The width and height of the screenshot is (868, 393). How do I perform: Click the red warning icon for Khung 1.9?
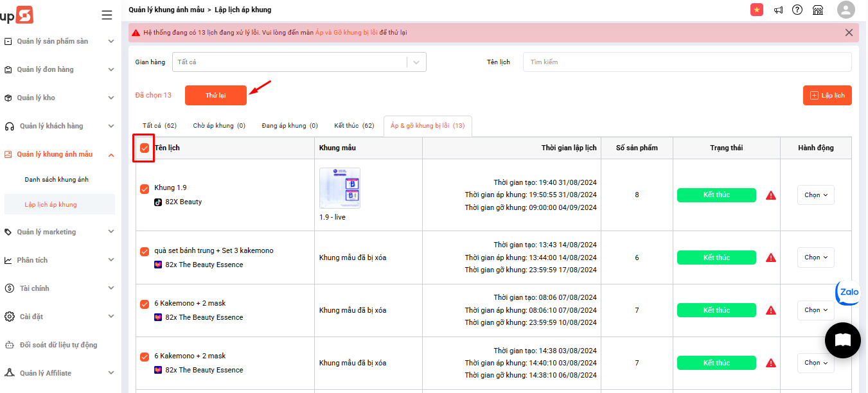tap(771, 195)
